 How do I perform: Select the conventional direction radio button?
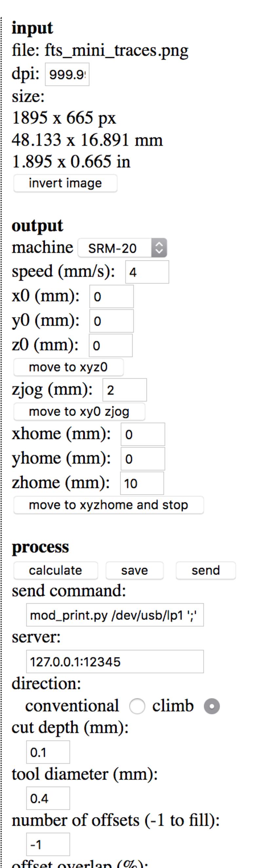[x=137, y=706]
